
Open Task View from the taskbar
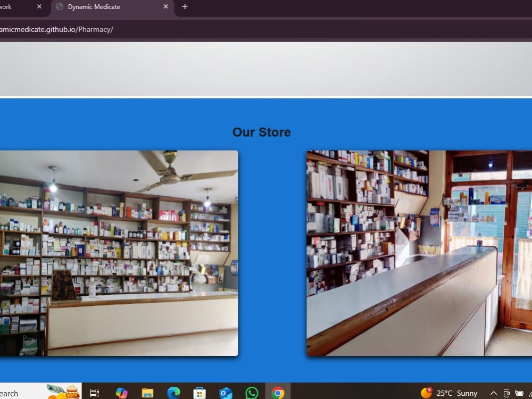94,393
